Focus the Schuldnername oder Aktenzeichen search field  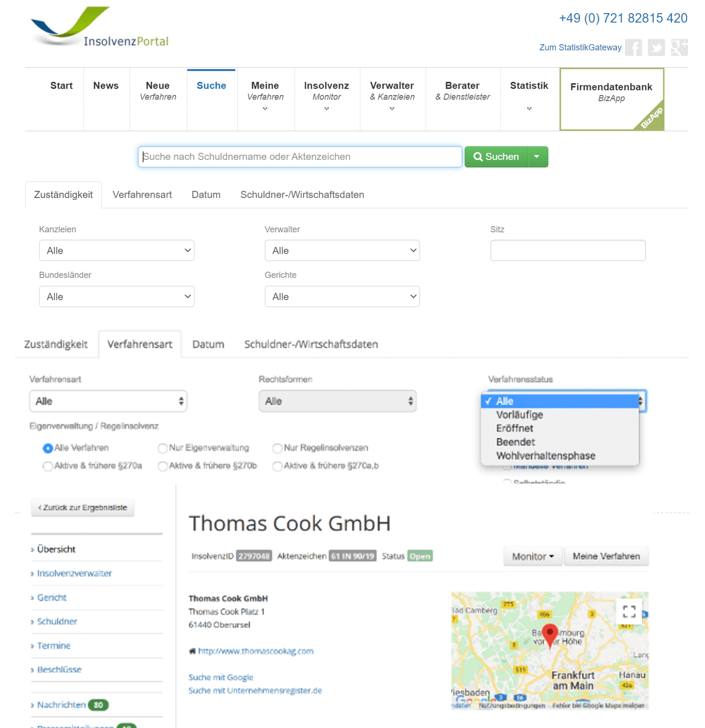pyautogui.click(x=300, y=157)
